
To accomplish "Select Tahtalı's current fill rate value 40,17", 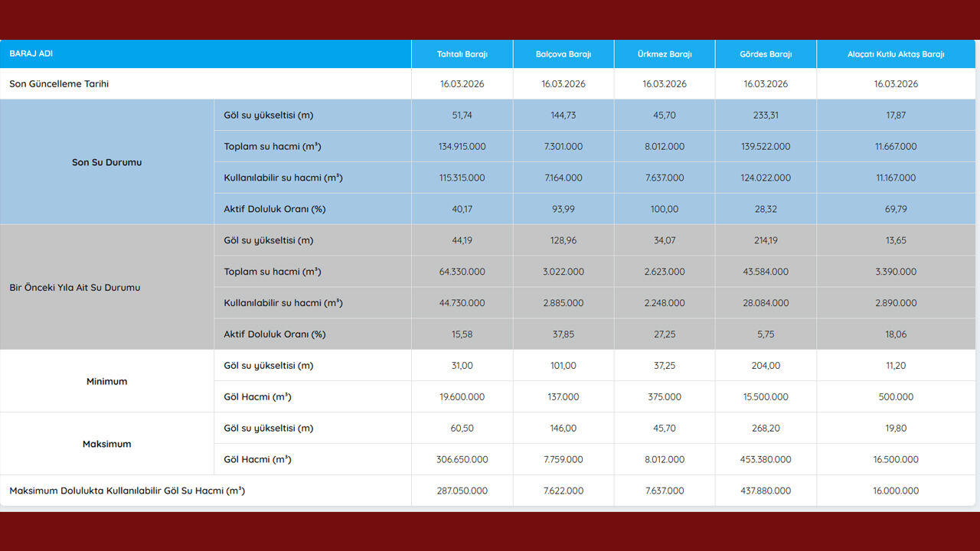I will (x=462, y=209).
